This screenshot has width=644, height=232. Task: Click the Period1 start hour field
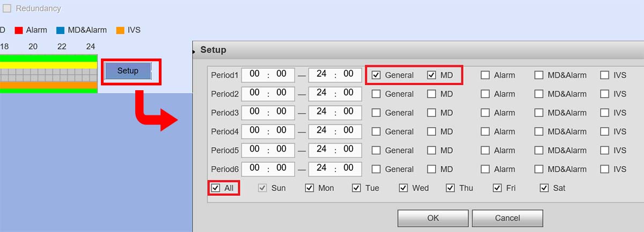[x=254, y=74]
